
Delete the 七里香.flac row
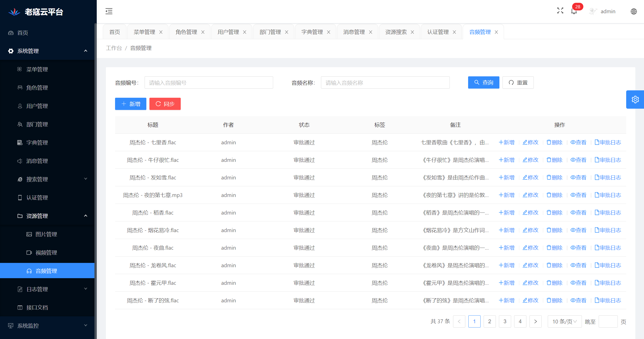[554, 143]
